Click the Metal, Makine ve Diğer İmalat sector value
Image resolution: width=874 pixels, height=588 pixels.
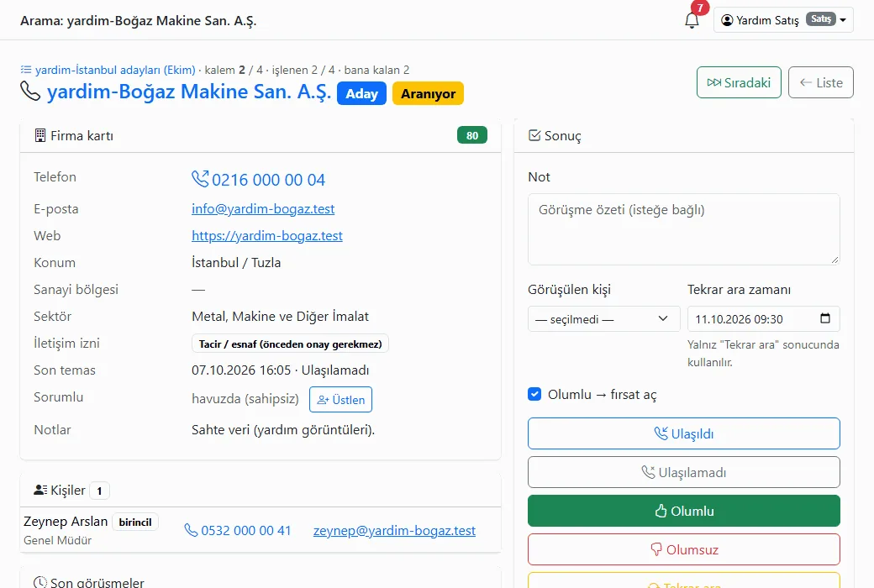pyautogui.click(x=281, y=317)
